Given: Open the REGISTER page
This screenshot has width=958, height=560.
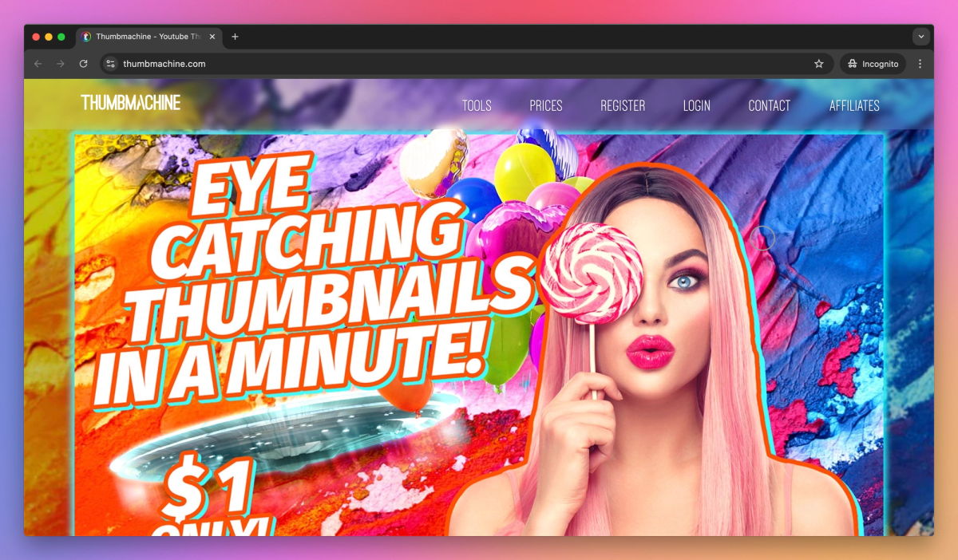Looking at the screenshot, I should (x=623, y=105).
